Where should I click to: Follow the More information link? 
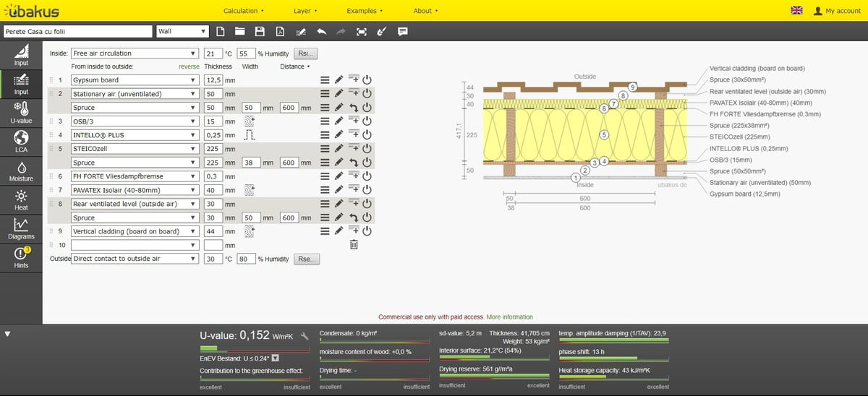(510, 317)
